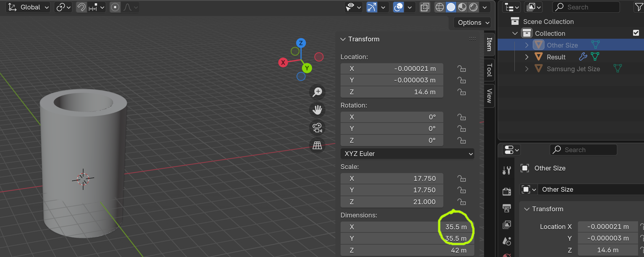
Task: Click the Collection box icon in outliner
Action: [527, 33]
